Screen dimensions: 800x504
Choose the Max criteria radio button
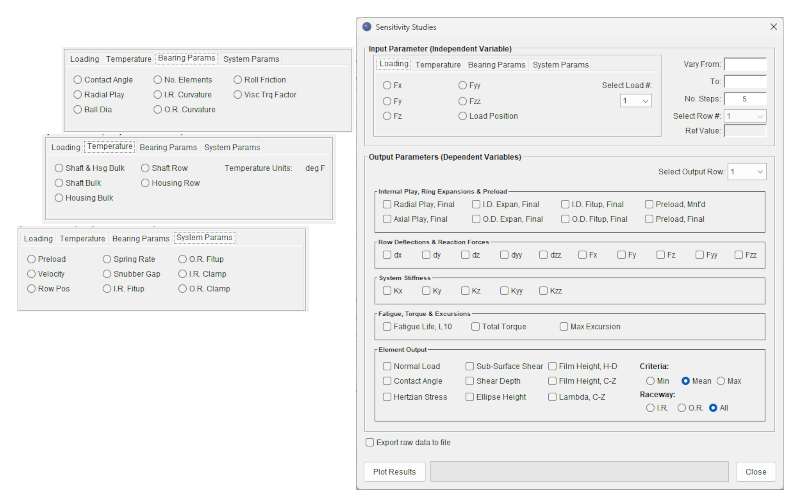[x=721, y=381]
